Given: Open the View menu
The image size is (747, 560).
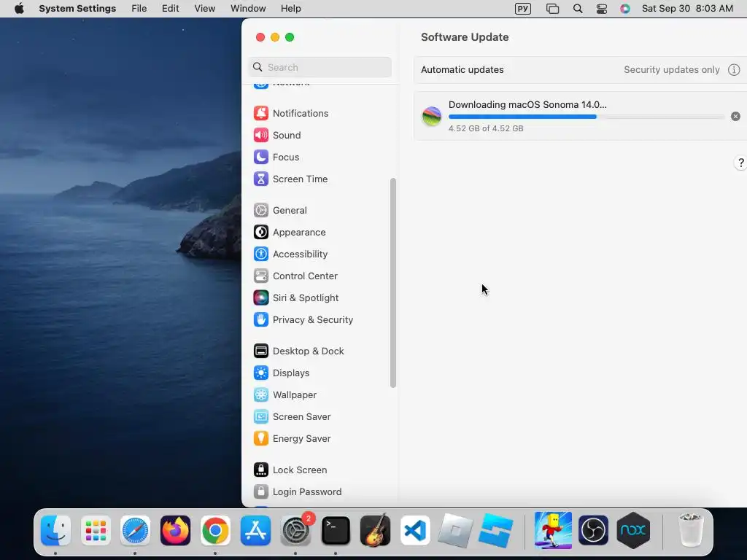Looking at the screenshot, I should point(205,9).
